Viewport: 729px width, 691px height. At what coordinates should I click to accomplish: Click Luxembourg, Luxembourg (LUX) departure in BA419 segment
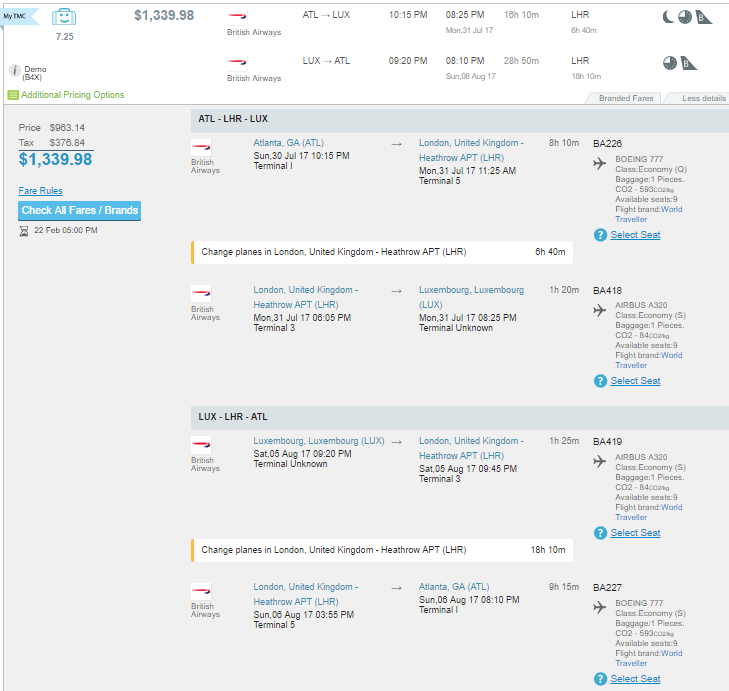point(319,441)
